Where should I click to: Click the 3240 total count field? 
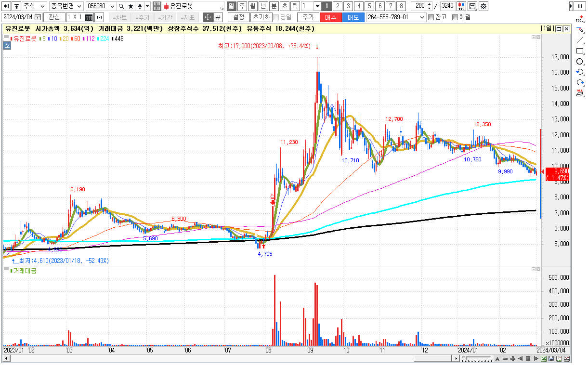tap(447, 6)
